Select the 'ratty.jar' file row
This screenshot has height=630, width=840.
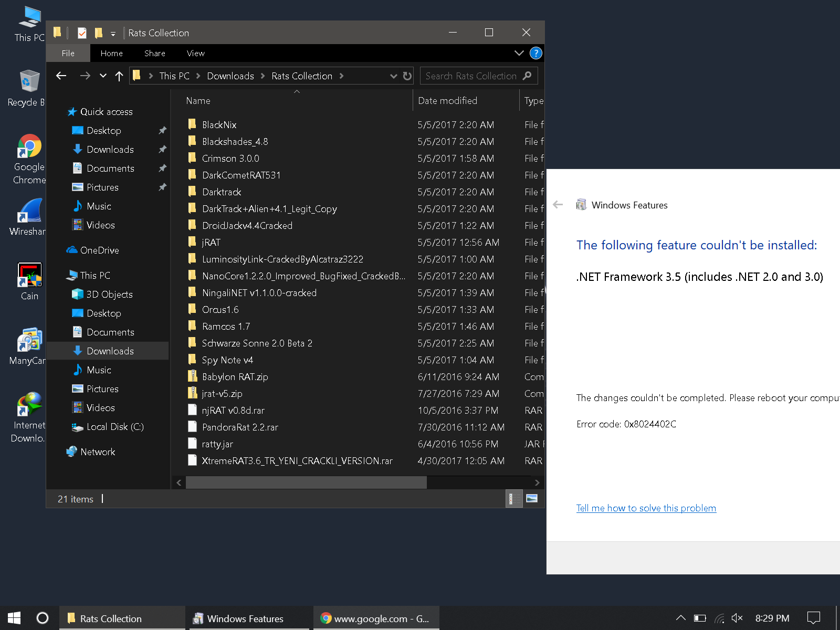(363, 444)
